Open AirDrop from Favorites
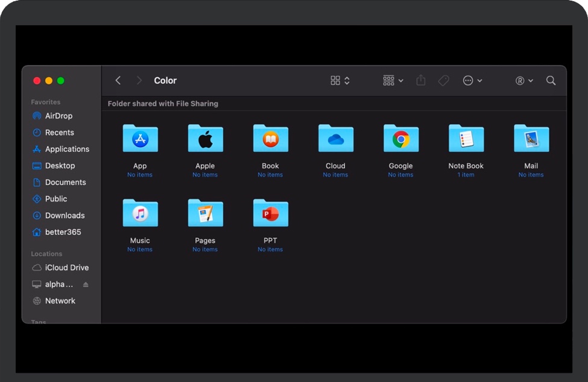The image size is (588, 382). [58, 116]
